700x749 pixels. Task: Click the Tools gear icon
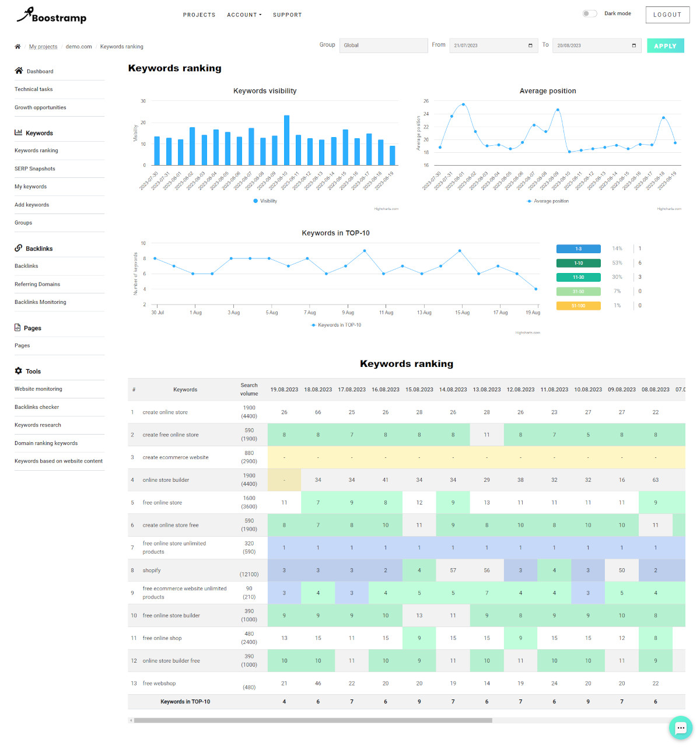click(x=19, y=371)
